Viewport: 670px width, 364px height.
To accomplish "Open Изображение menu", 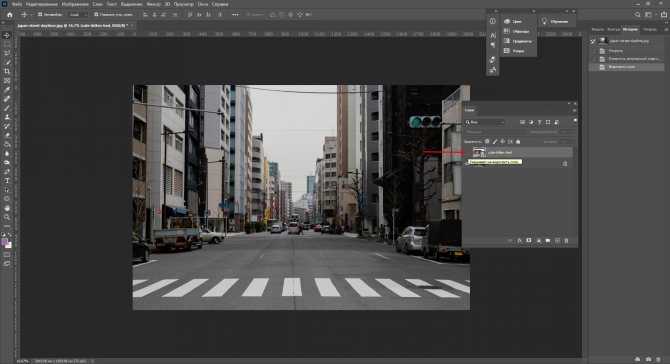I will coord(75,4).
